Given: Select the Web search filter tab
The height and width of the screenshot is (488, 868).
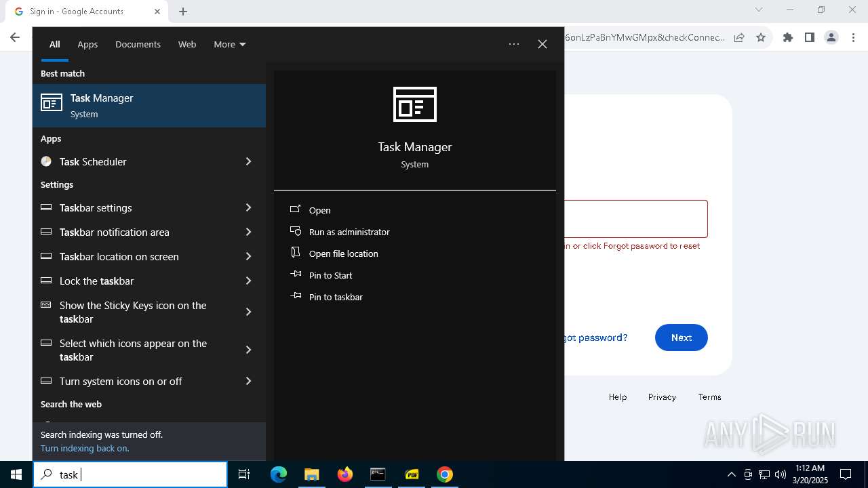Looking at the screenshot, I should [187, 44].
